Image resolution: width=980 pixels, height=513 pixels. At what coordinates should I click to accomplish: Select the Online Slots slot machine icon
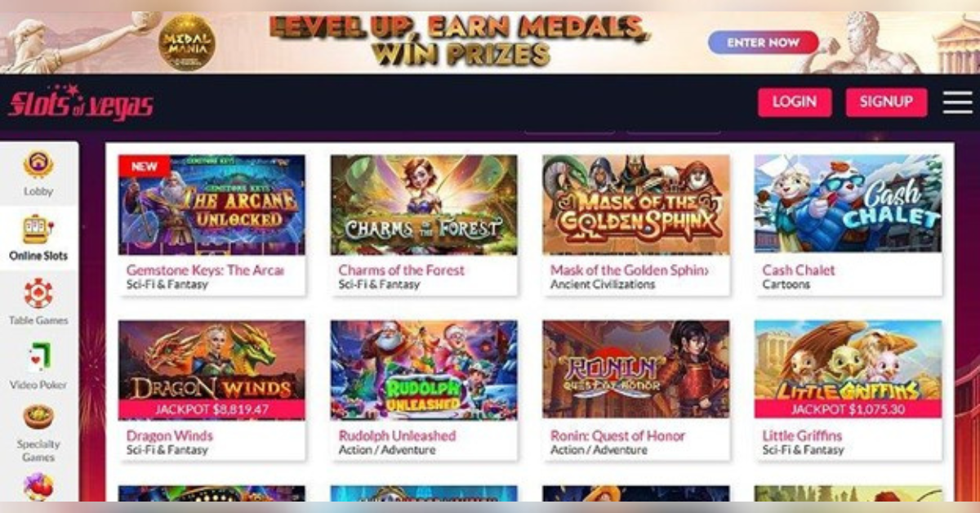[x=38, y=230]
